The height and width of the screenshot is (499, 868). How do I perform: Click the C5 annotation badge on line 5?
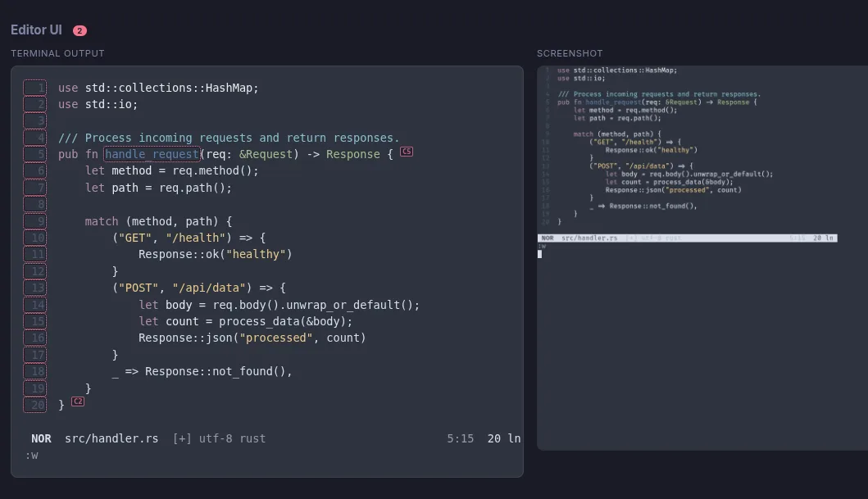(406, 152)
